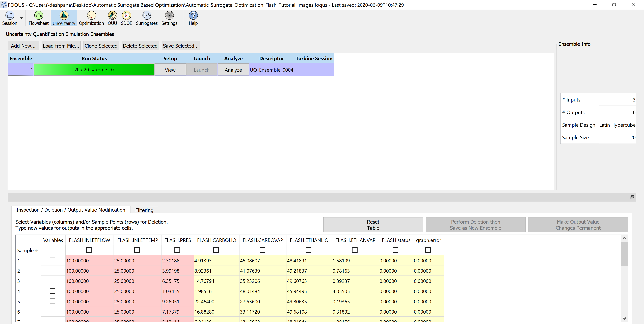
Task: Click the Help question mark icon
Action: (193, 15)
